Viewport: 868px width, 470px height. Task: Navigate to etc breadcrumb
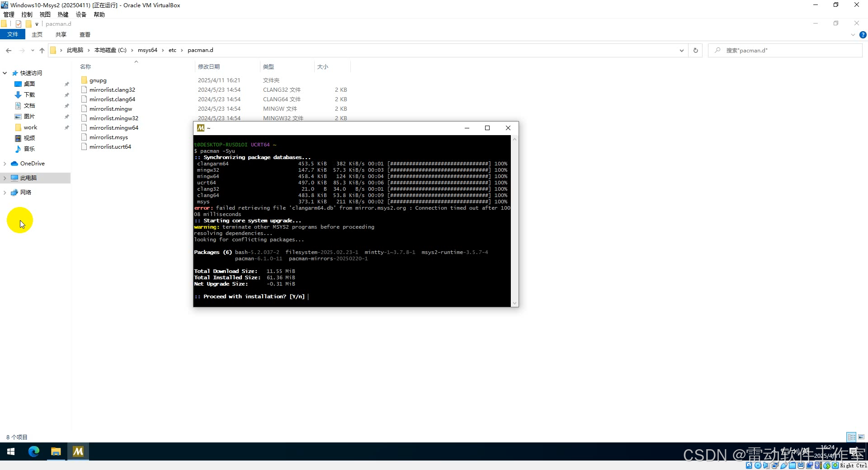(172, 50)
